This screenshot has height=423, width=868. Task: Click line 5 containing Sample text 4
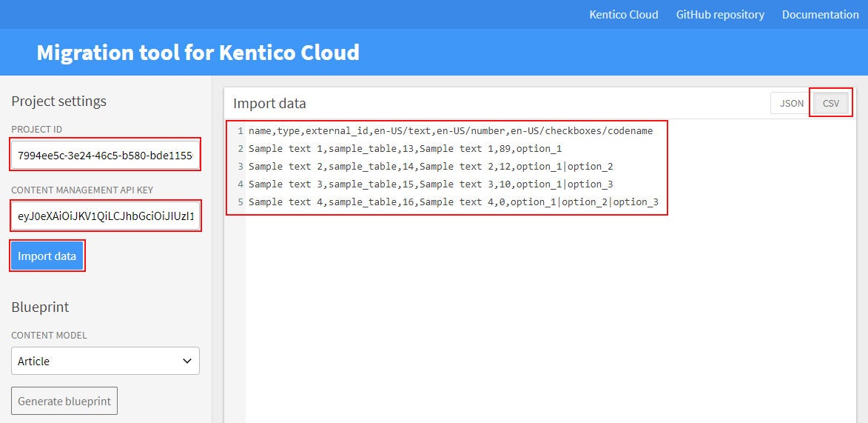(x=454, y=201)
